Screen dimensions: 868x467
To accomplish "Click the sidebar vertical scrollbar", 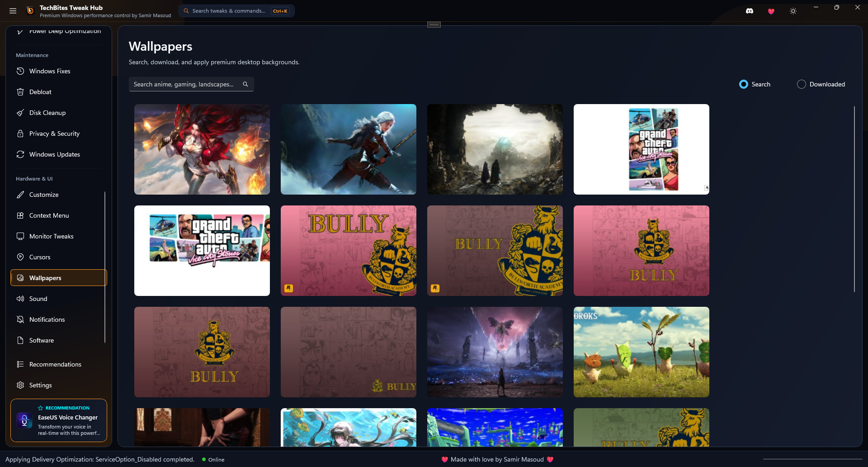I will click(105, 267).
